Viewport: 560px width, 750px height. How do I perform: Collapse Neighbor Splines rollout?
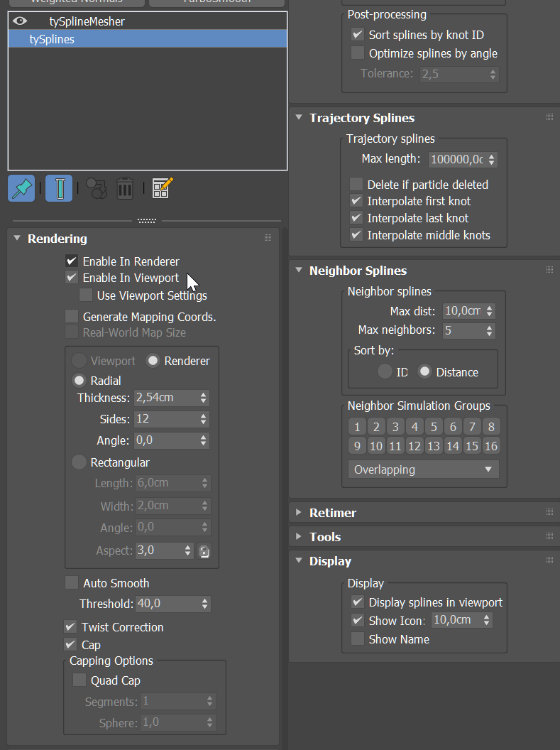299,270
